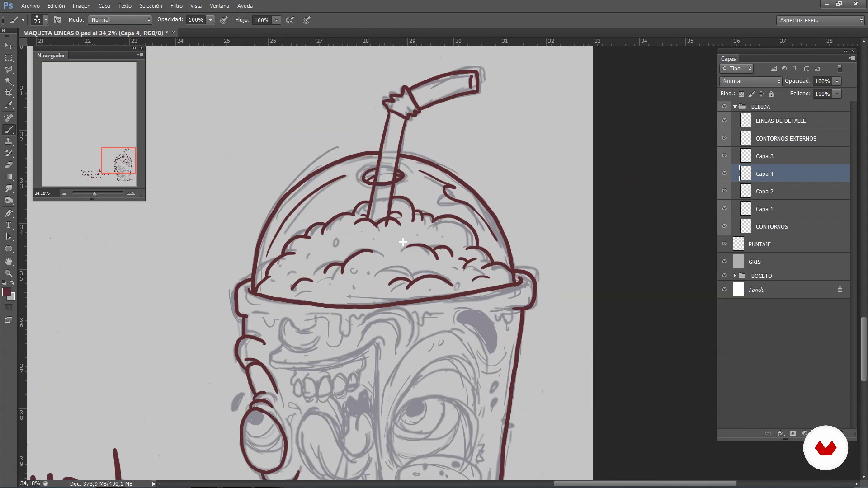Toggle pressure for size
Screen dimensions: 868x488
coord(307,20)
